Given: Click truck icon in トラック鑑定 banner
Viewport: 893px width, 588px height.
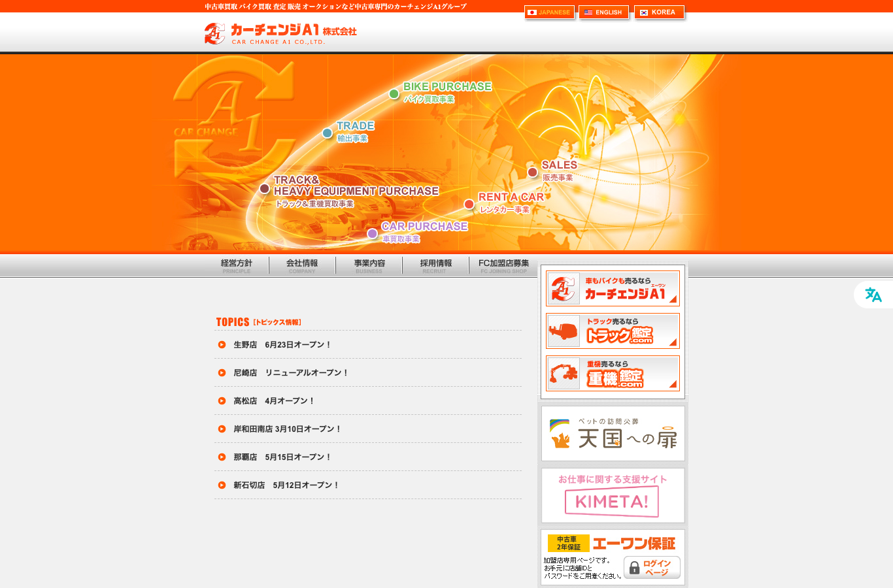Looking at the screenshot, I should 564,331.
